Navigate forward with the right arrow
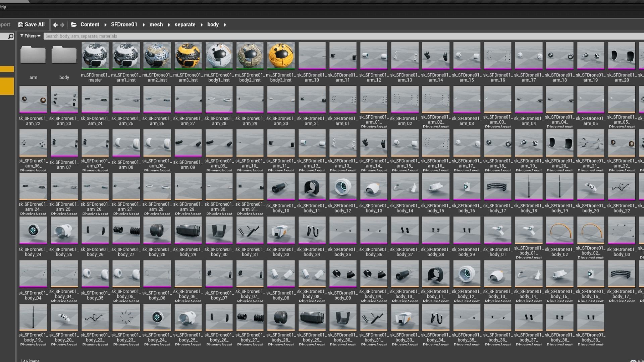This screenshot has width=644, height=362. 62,25
